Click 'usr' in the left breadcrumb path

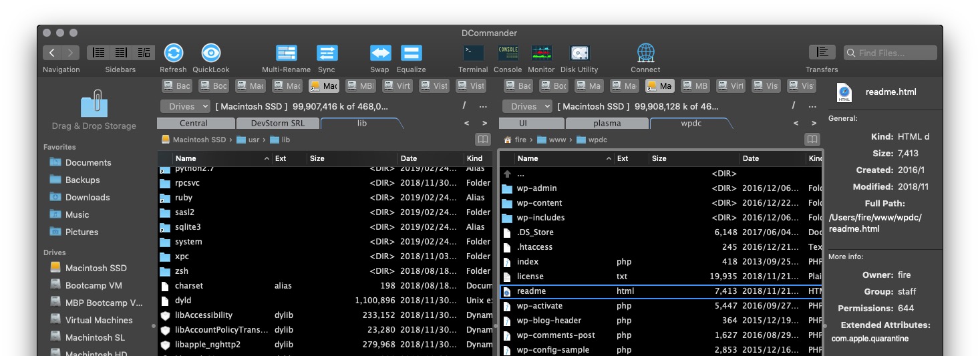pos(249,140)
